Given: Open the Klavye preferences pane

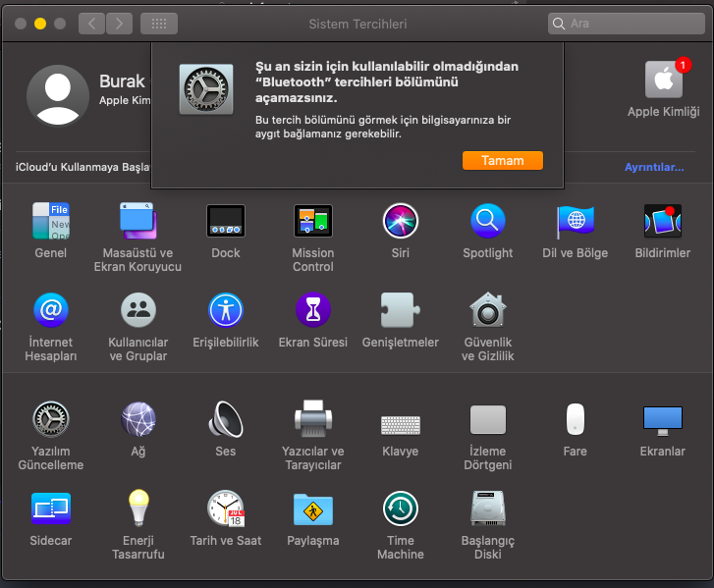Looking at the screenshot, I should 400,420.
